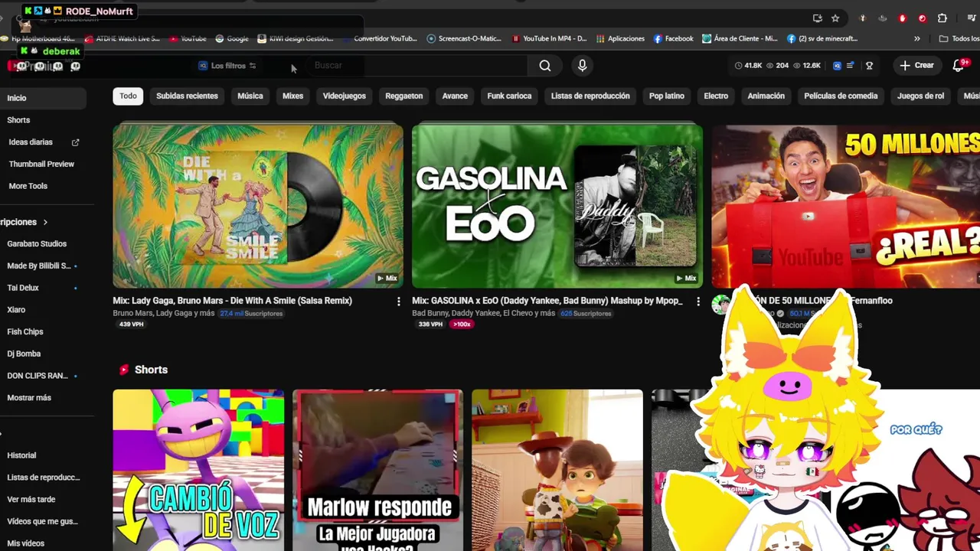Select the Electro chip

click(x=716, y=96)
